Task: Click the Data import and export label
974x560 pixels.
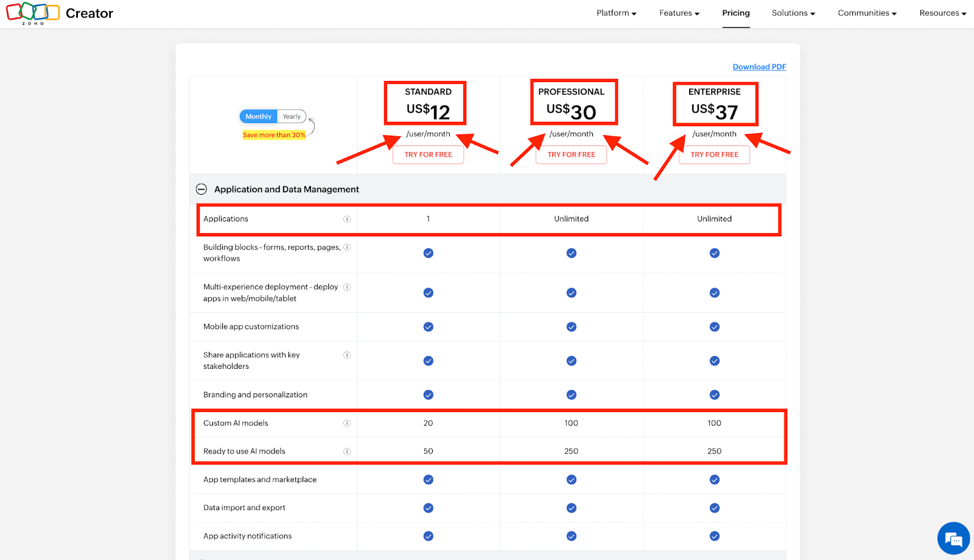Action: pyautogui.click(x=244, y=508)
